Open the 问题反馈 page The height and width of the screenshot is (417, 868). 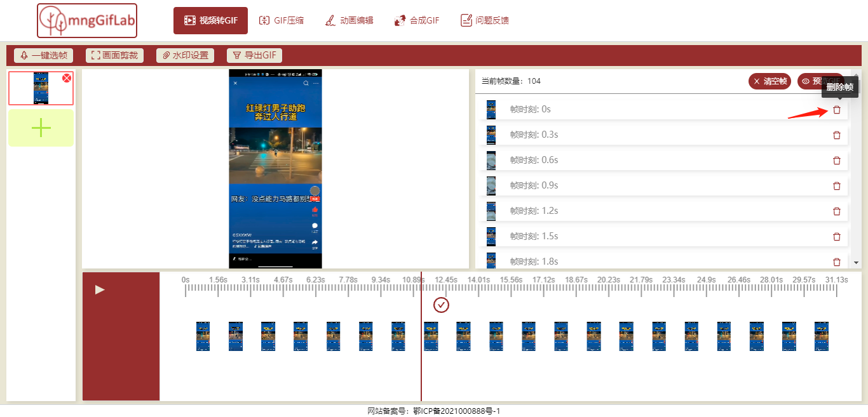[485, 20]
